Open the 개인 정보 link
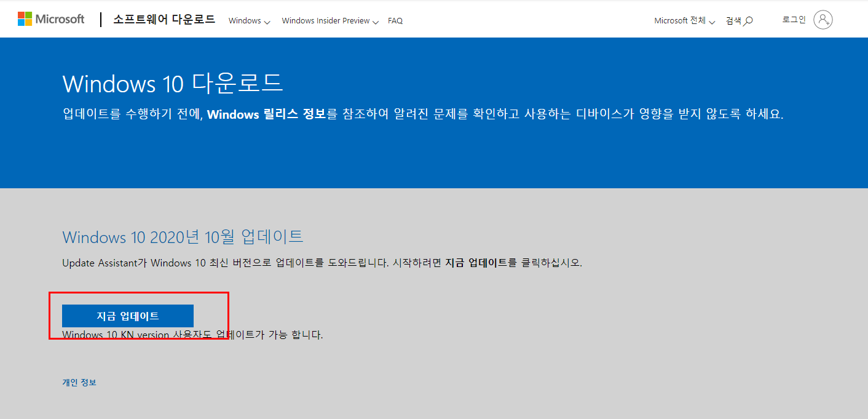868x419 pixels. tap(79, 383)
